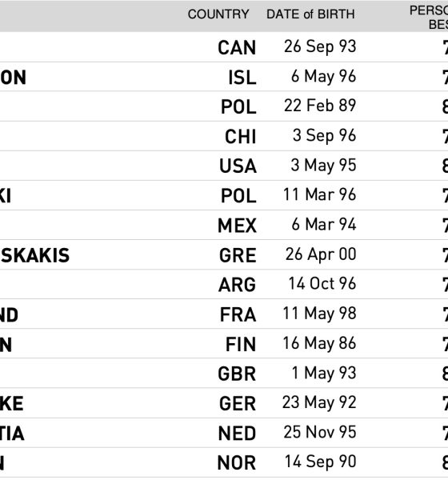This screenshot has width=448, height=480.
Task: Click the GER country code
Action: coord(238,404)
